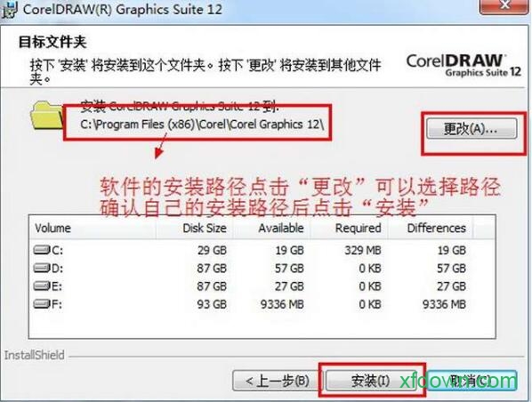The width and height of the screenshot is (532, 402).
Task: Click the installer icon in title bar
Action: [10, 10]
